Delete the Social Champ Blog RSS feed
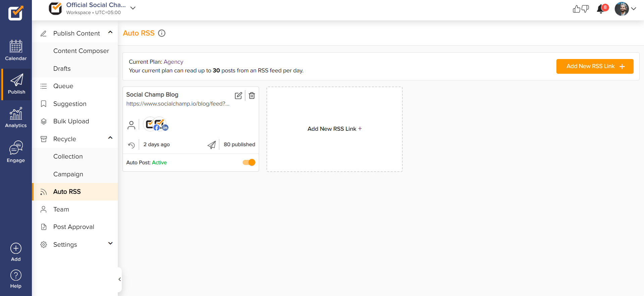 coord(252,96)
